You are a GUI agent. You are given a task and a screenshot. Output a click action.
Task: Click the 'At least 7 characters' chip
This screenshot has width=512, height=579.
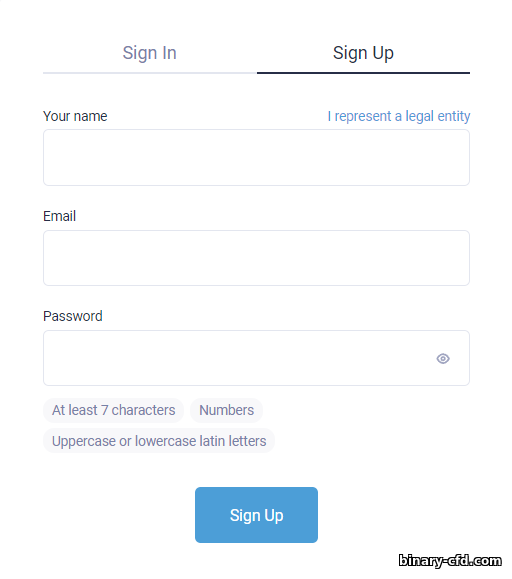pos(113,410)
